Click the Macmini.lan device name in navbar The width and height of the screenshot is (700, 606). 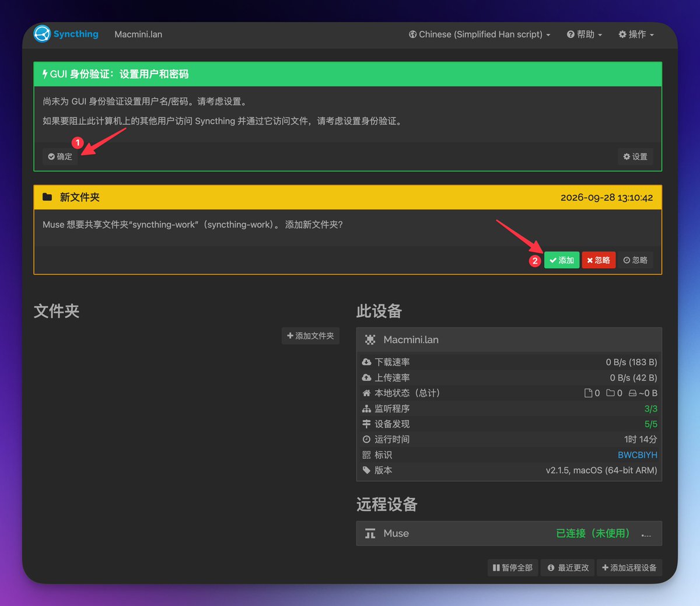tap(138, 34)
